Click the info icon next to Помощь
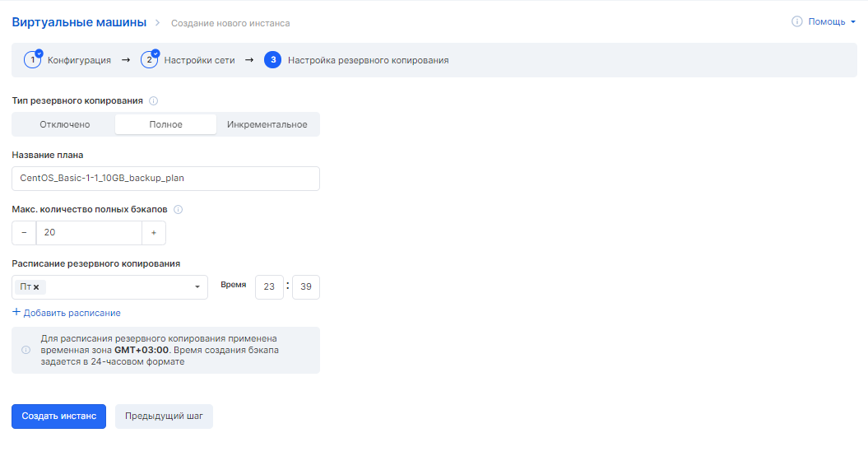This screenshot has width=868, height=456. [x=796, y=22]
